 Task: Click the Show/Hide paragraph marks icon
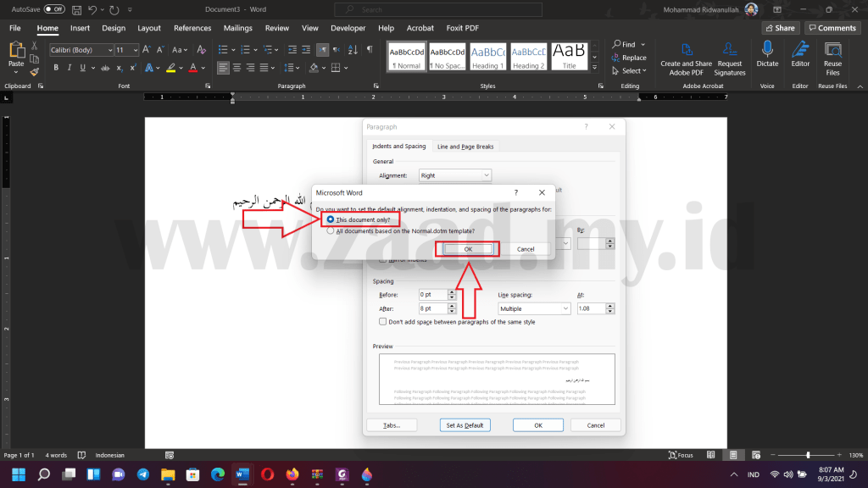[370, 50]
